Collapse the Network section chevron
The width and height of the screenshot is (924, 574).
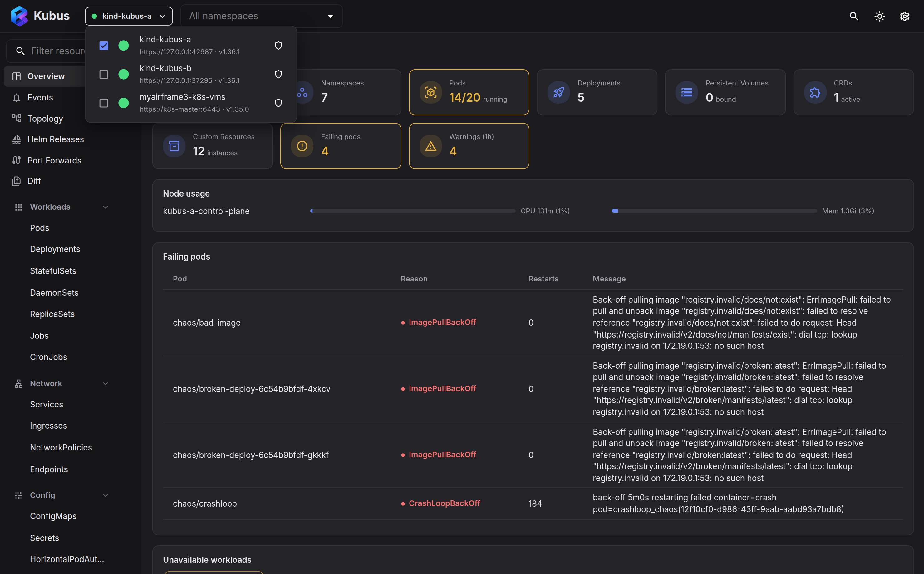pyautogui.click(x=106, y=383)
